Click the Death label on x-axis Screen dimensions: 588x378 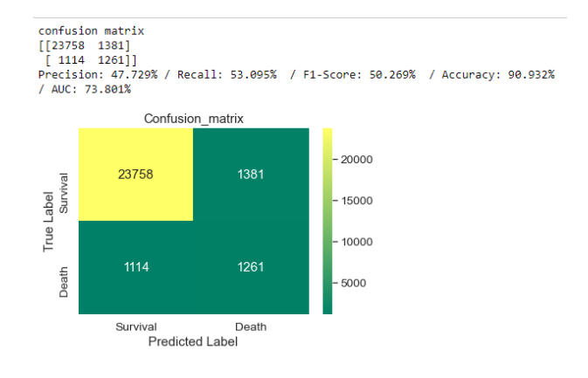pos(251,326)
